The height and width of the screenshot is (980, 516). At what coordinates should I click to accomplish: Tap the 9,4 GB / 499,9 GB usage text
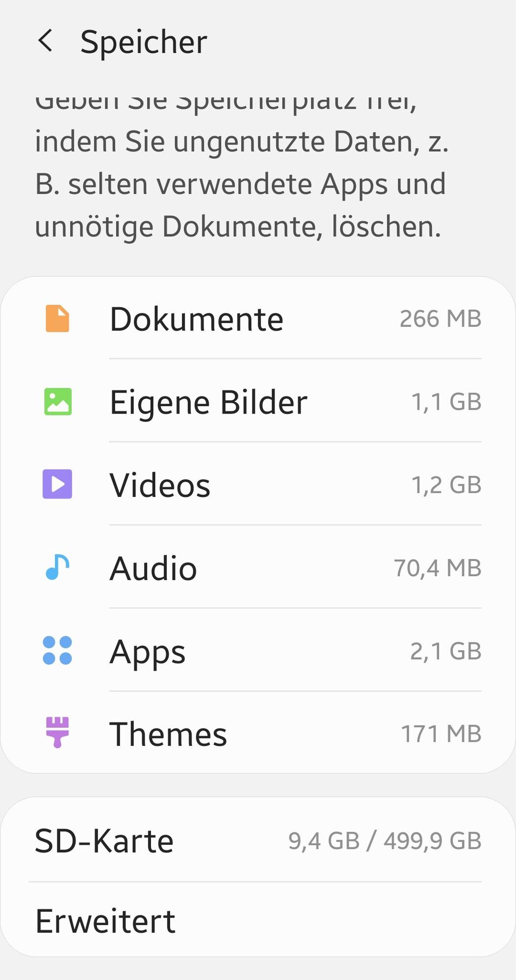385,841
